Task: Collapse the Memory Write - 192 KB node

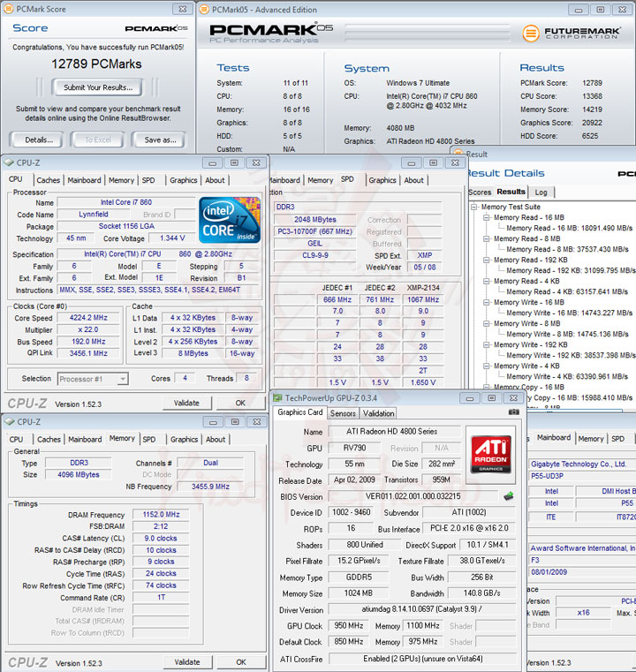Action: [x=487, y=345]
